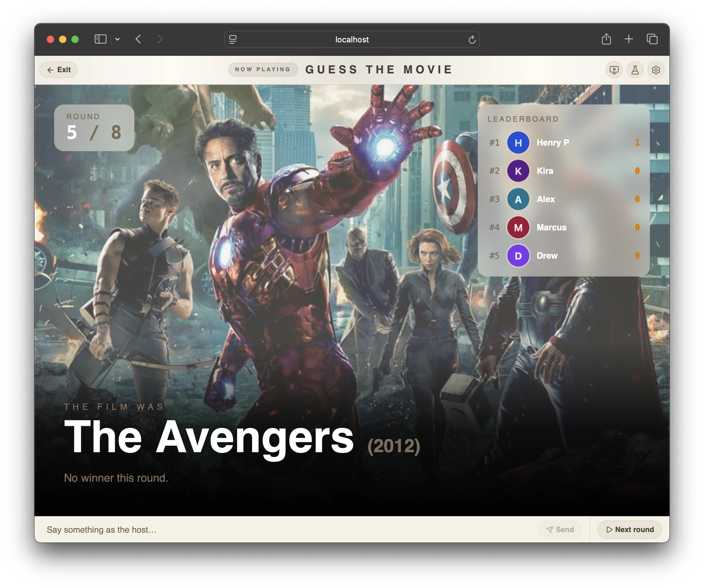
Task: Open the game settings gear
Action: 656,70
